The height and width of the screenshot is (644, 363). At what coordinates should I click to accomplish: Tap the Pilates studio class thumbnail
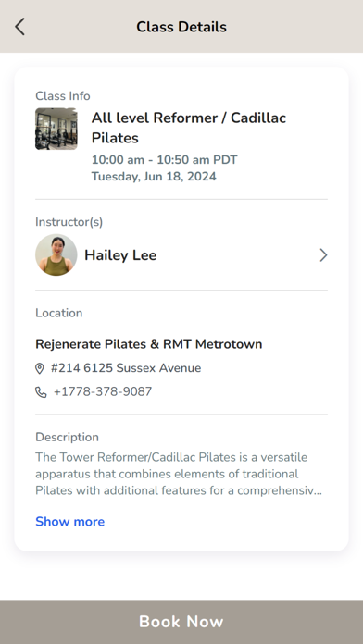tap(56, 129)
